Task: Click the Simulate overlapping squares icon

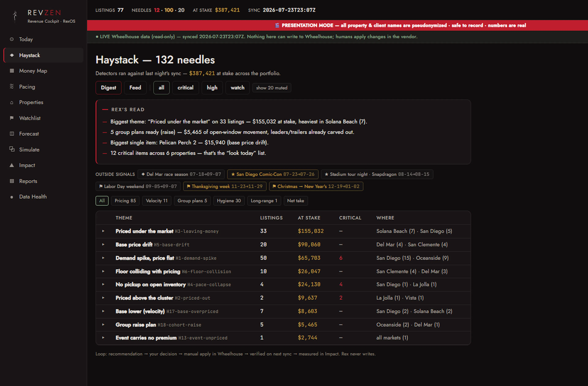Action: (12, 149)
